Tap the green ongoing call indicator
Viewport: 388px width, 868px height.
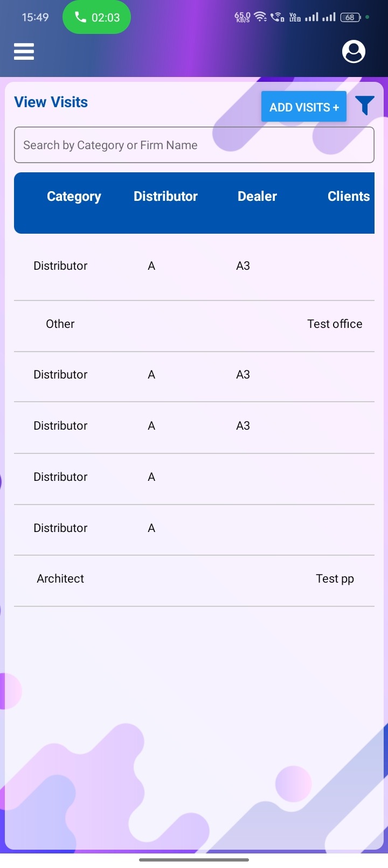tap(97, 17)
